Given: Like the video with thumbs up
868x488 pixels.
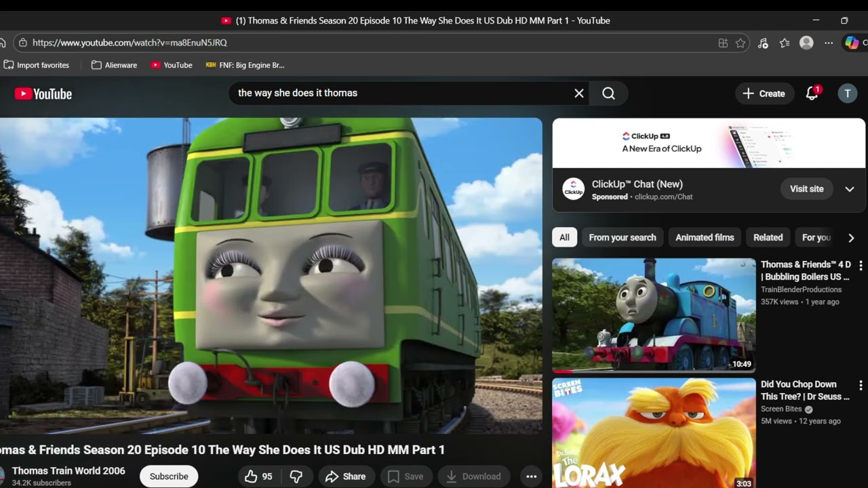Looking at the screenshot, I should (258, 476).
